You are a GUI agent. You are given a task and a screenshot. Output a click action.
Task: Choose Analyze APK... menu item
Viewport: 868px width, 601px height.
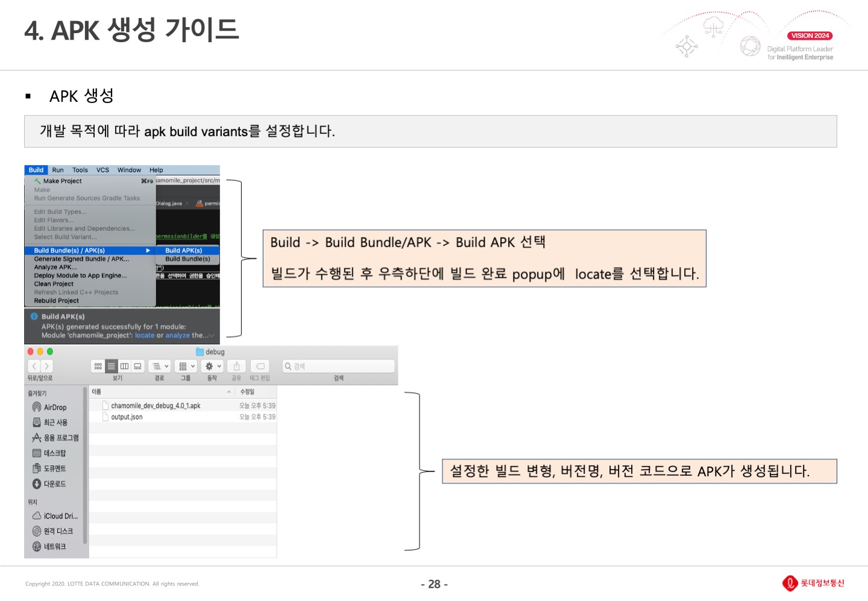point(90,267)
